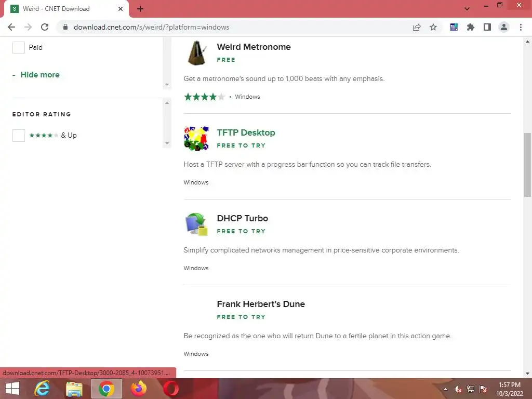Image resolution: width=532 pixels, height=399 pixels.
Task: Bookmark this page with the star icon
Action: point(433,27)
